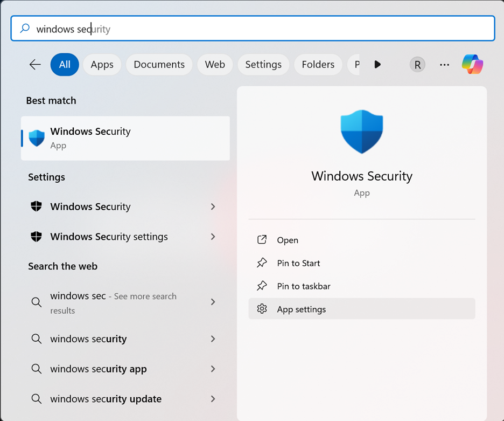The height and width of the screenshot is (421, 504).
Task: Click the 'Windows Security' title in preview pane
Action: (362, 176)
